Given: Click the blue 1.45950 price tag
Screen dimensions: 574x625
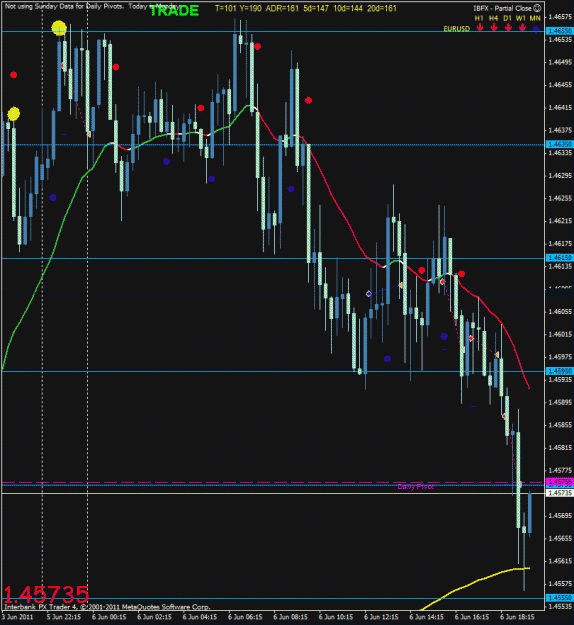Looking at the screenshot, I should point(560,371).
